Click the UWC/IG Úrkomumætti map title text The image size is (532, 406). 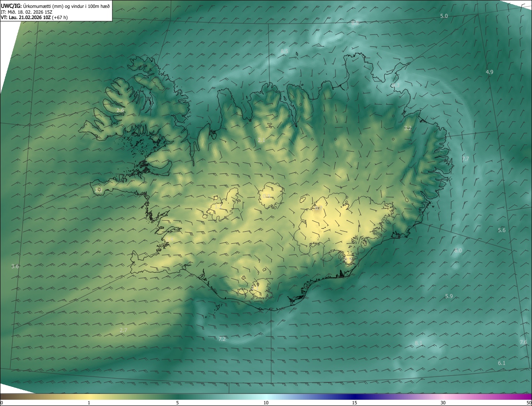[x=55, y=6]
